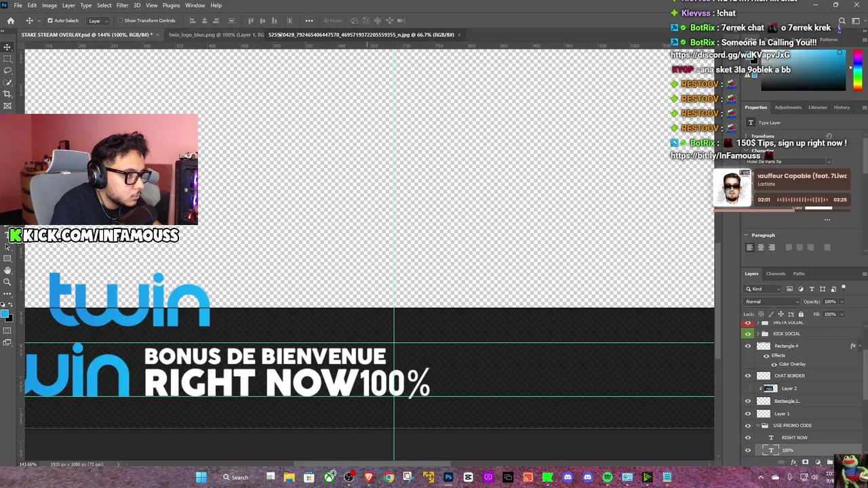Hide the USE PROMO CODE group
The height and width of the screenshot is (488, 868).
click(748, 426)
